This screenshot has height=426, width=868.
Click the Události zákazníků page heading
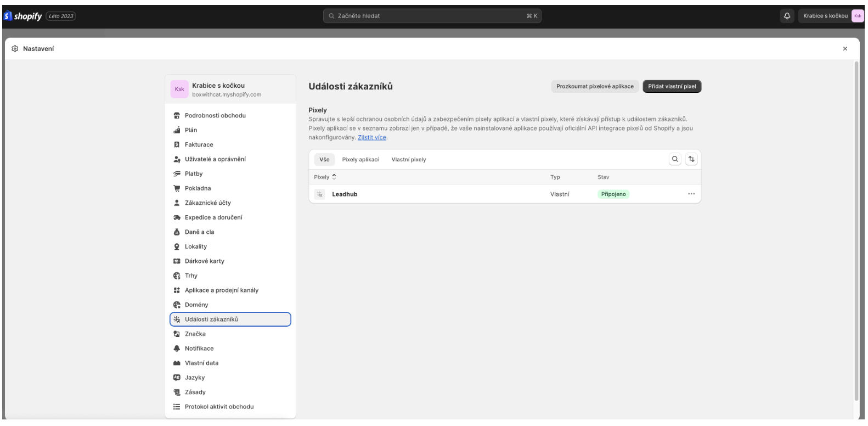click(351, 86)
